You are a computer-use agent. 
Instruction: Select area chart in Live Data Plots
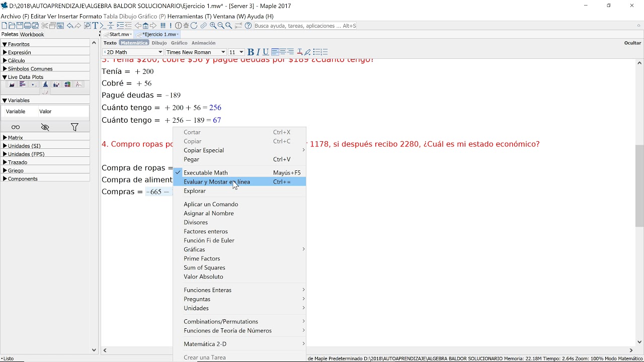(12, 84)
